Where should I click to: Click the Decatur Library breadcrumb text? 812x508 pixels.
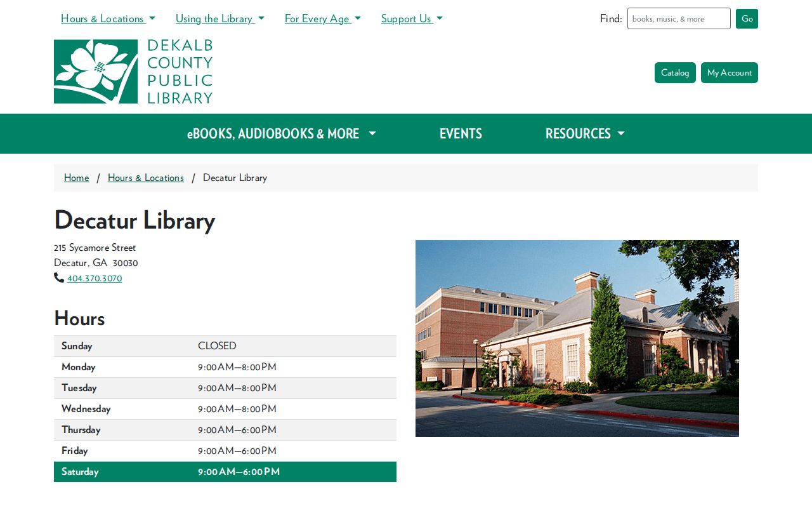point(235,178)
